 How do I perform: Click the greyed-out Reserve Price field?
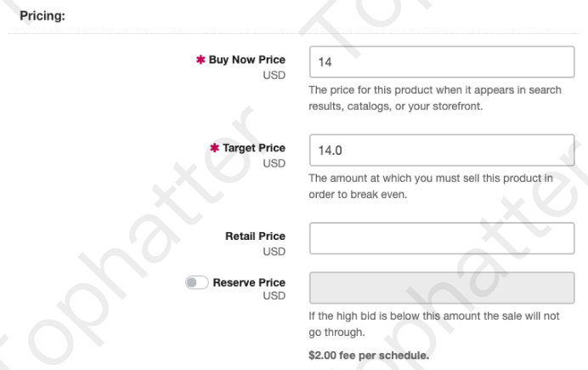[442, 287]
